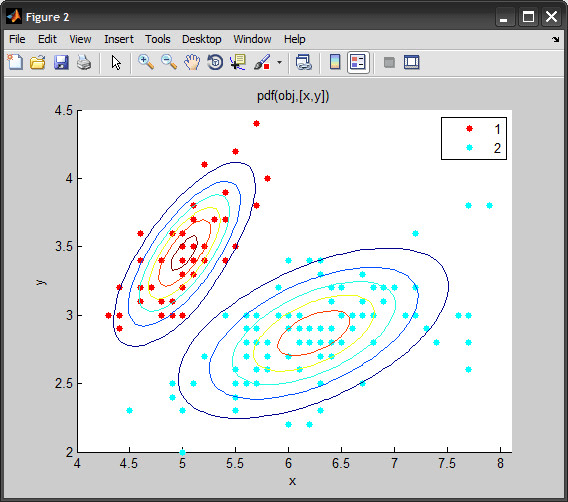Click the Hide Plot Tools icon
568x502 pixels.
tap(389, 62)
